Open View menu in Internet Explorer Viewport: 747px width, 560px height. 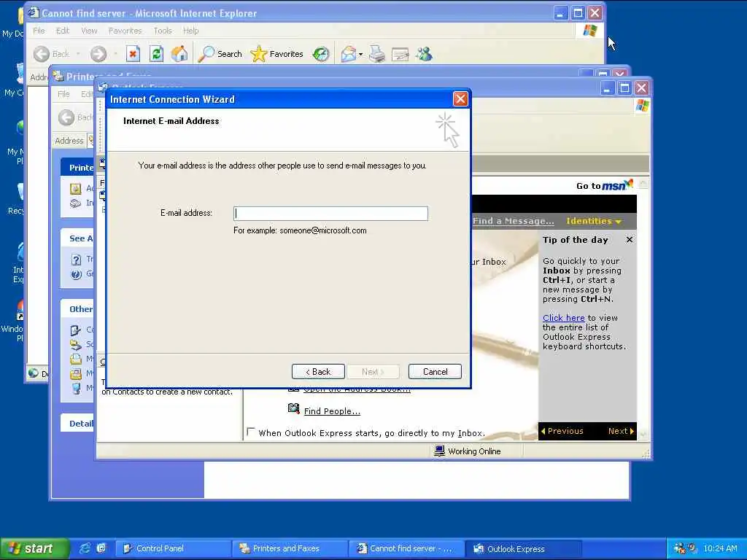click(89, 31)
